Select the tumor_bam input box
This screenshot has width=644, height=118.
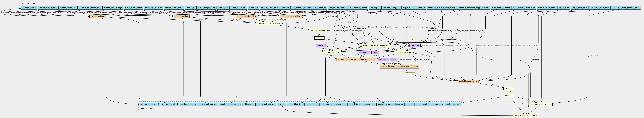(x=253, y=8)
